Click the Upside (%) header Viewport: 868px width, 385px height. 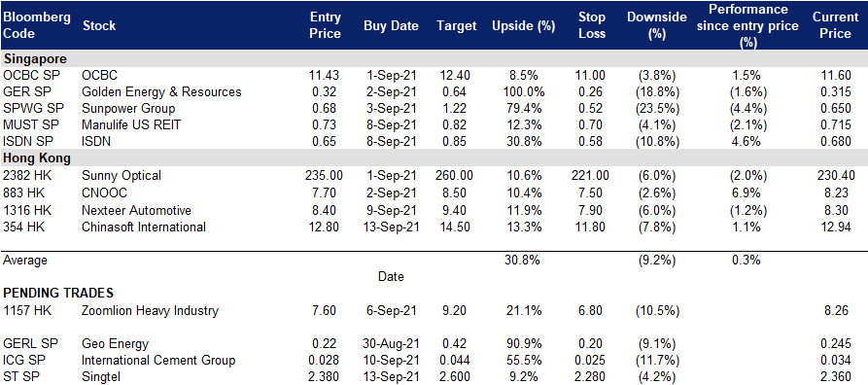[523, 26]
